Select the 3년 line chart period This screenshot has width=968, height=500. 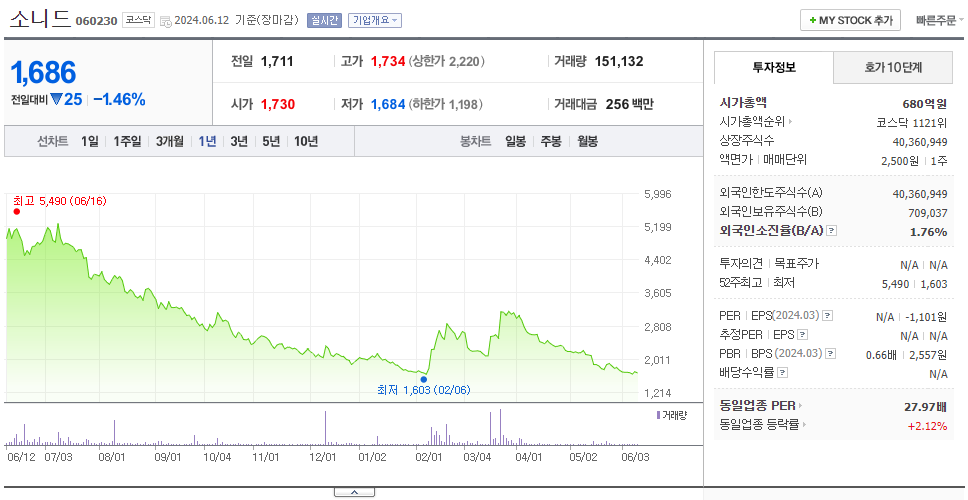coord(239,141)
